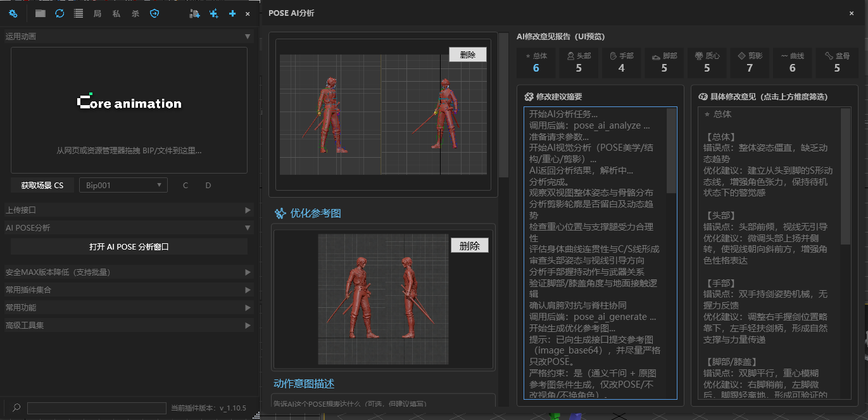Click the optimized reference pose image
Screen dimensions: 868x420
point(384,299)
